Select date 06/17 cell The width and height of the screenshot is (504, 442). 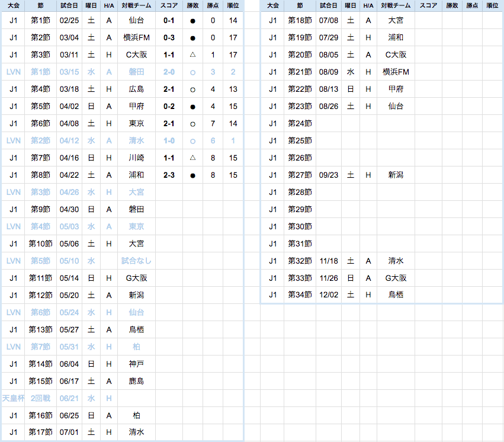[x=69, y=381]
